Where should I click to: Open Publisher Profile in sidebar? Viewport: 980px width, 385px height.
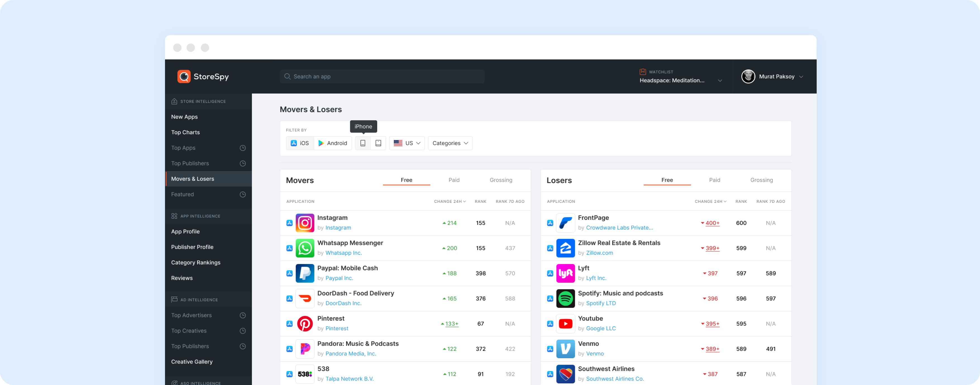coord(209,247)
